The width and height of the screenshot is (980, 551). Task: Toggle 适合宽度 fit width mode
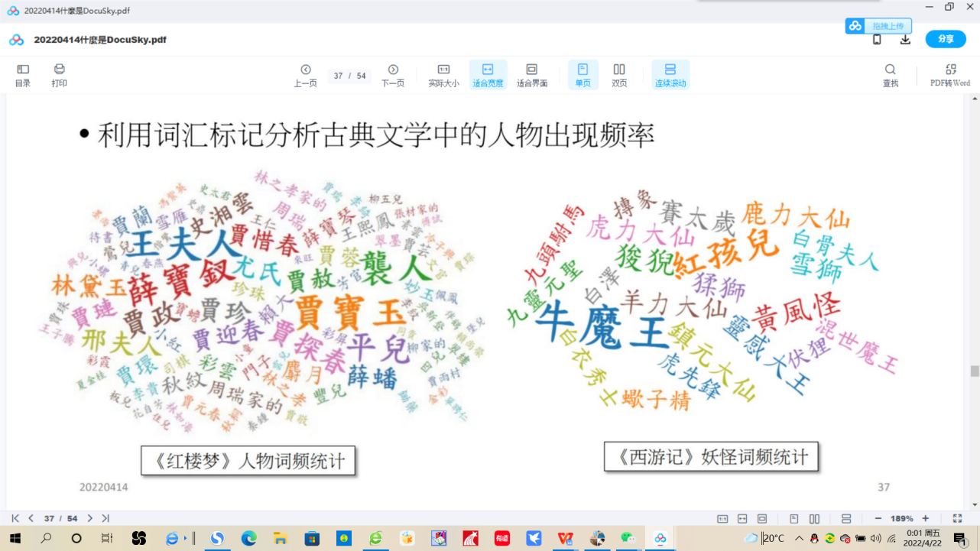click(x=488, y=75)
